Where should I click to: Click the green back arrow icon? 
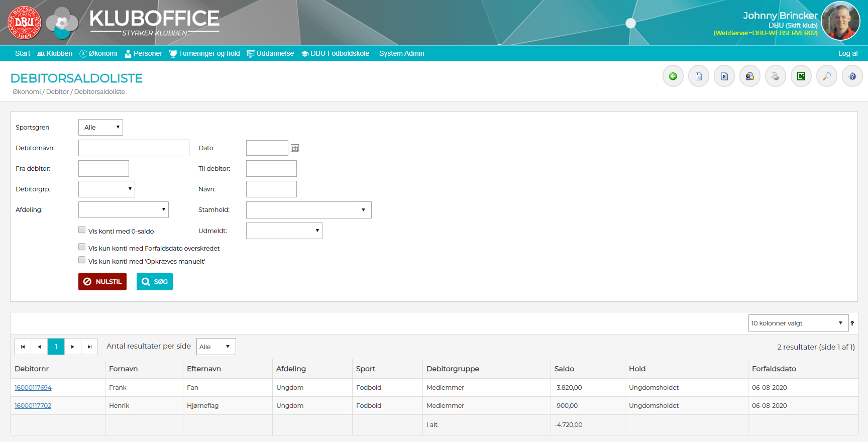click(673, 76)
